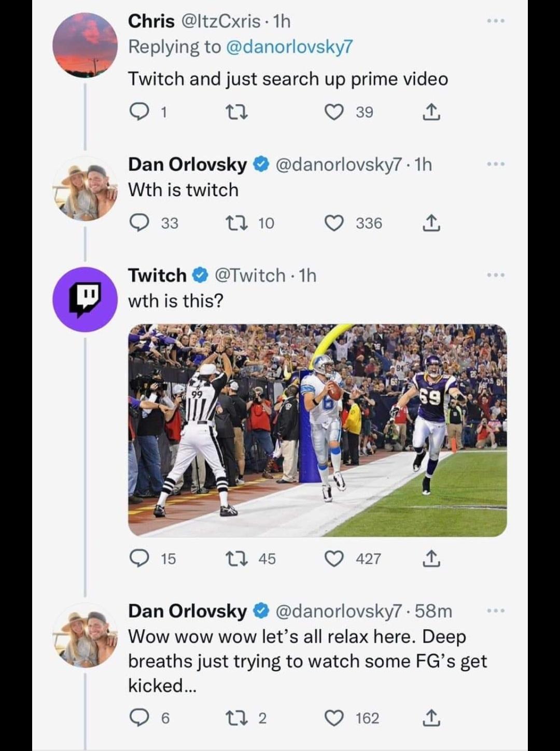
Task: Like the 'Wth is twitch' tweet
Action: click(334, 223)
